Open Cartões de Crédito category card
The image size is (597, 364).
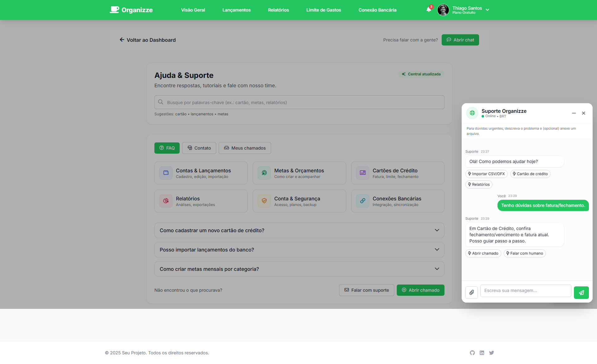pos(398,173)
